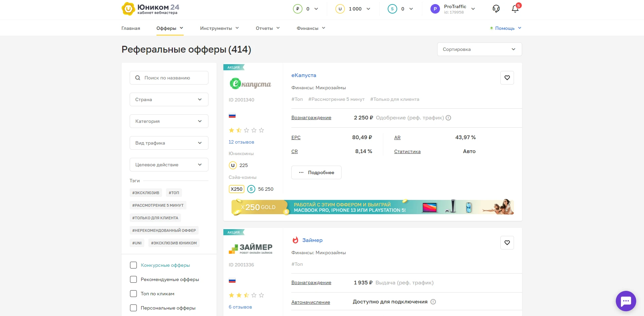
Task: Click the еКапуста star rating
Action: tap(246, 130)
